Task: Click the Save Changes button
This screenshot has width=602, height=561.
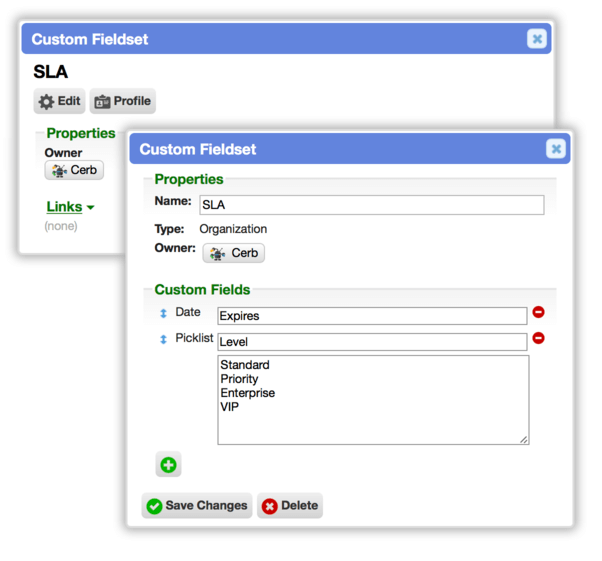Action: click(197, 506)
